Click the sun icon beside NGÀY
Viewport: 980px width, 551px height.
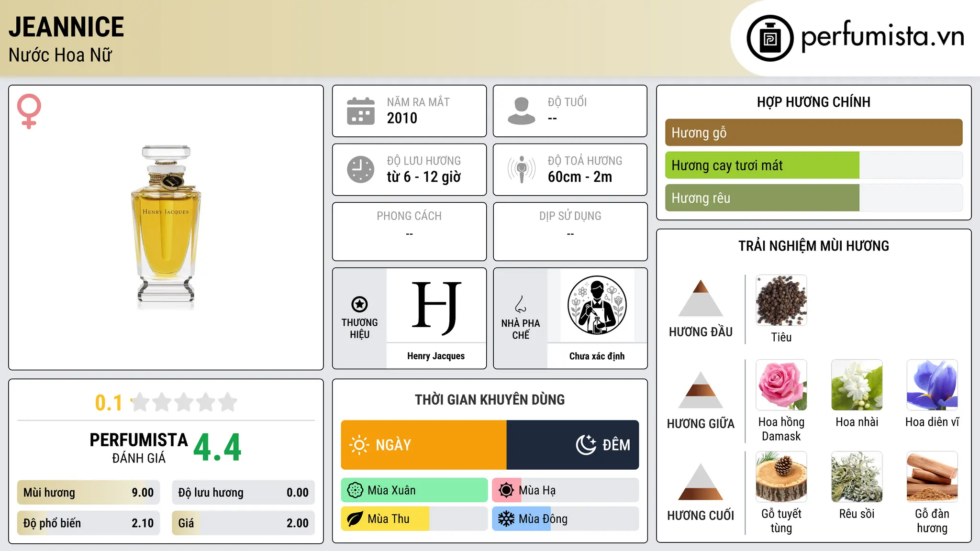359,445
